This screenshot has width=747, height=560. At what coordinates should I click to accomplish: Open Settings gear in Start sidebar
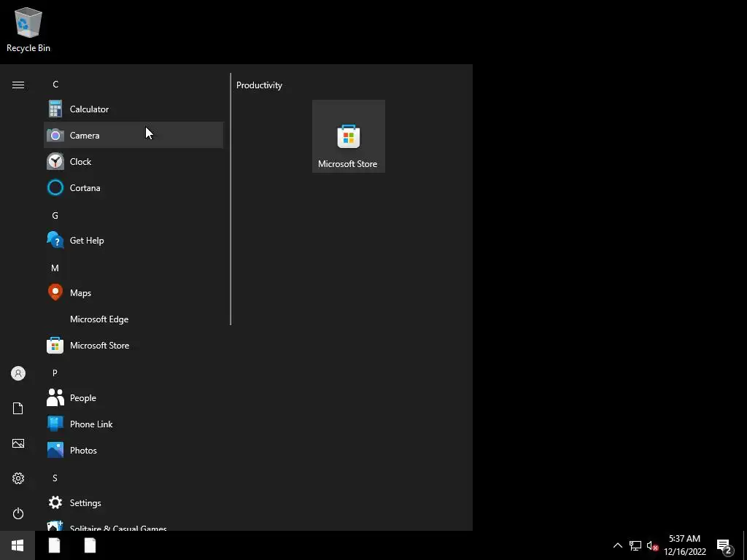click(x=18, y=478)
